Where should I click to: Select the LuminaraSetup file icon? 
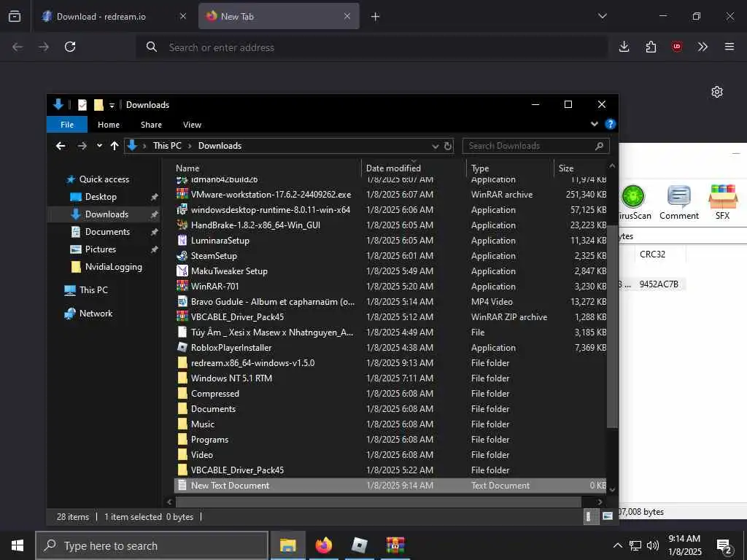click(182, 241)
